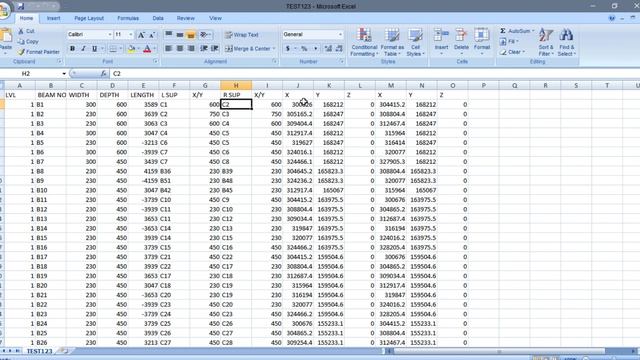Open the Data tab
This screenshot has height=360, width=640.
(x=158, y=18)
